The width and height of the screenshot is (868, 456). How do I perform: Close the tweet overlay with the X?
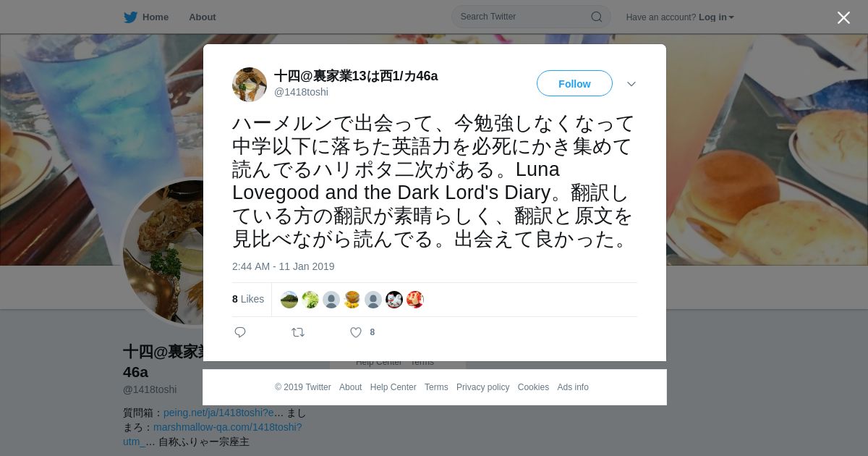(x=843, y=17)
